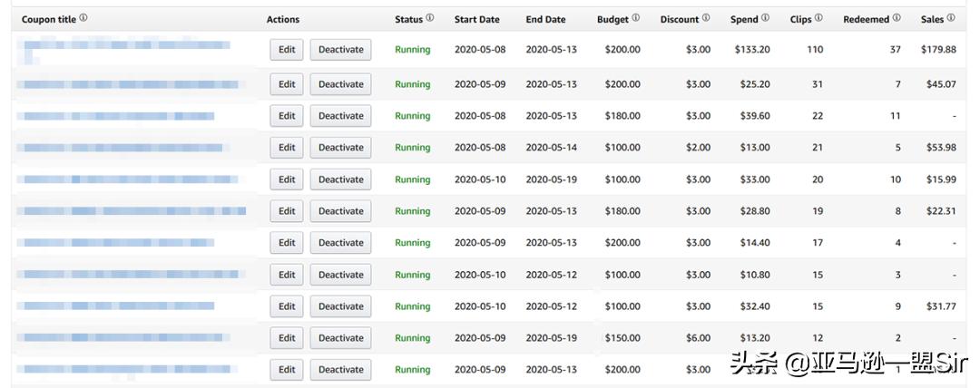Click info icon beside Clips header
Viewport: 980px width, 388px height.
tap(819, 18)
